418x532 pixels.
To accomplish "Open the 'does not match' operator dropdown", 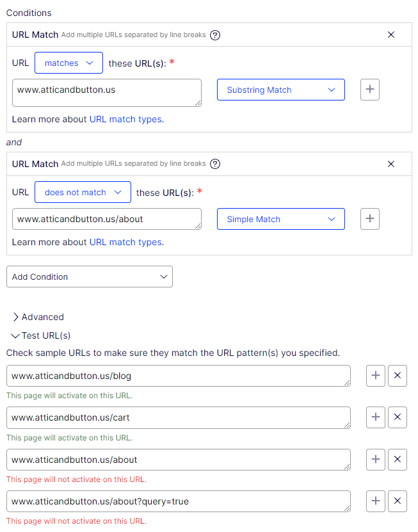I will pyautogui.click(x=83, y=192).
